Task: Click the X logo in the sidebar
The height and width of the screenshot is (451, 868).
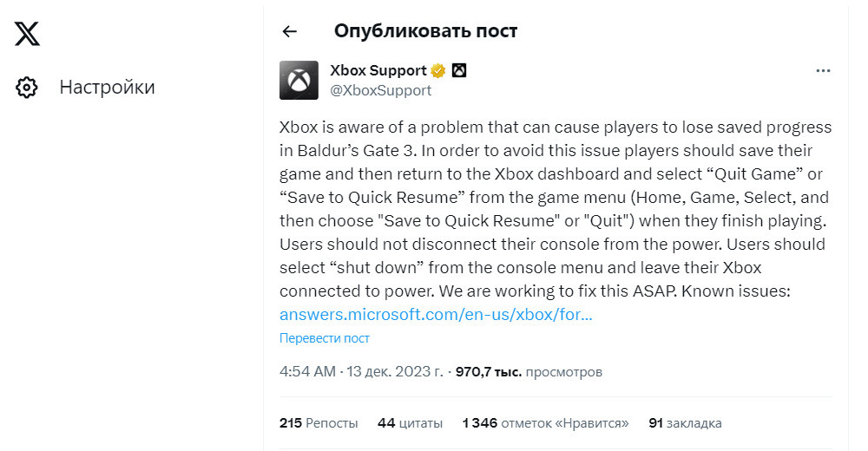Action: click(x=27, y=33)
